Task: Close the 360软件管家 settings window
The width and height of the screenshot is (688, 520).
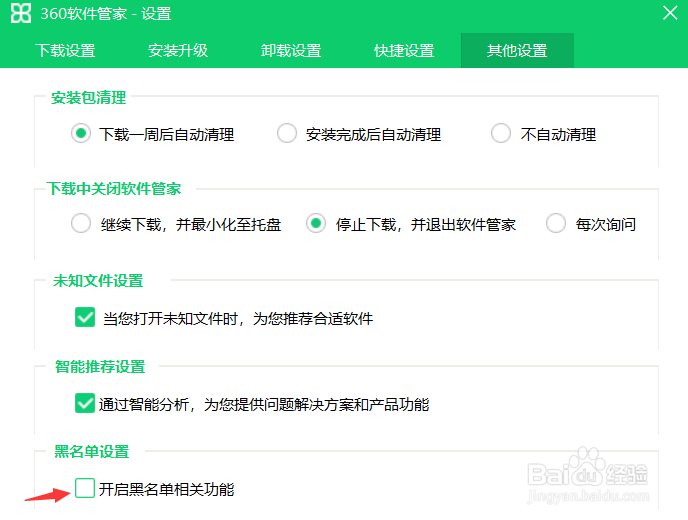Action: tap(670, 13)
